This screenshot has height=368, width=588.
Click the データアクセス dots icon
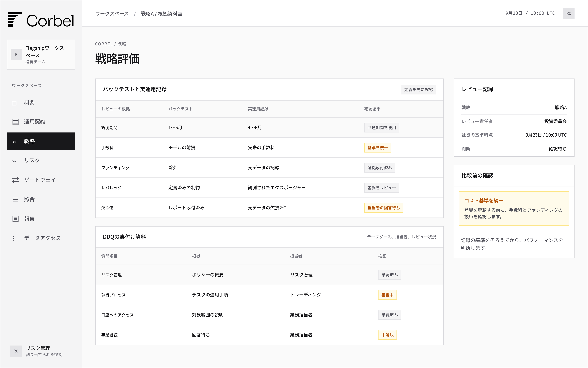tap(14, 239)
